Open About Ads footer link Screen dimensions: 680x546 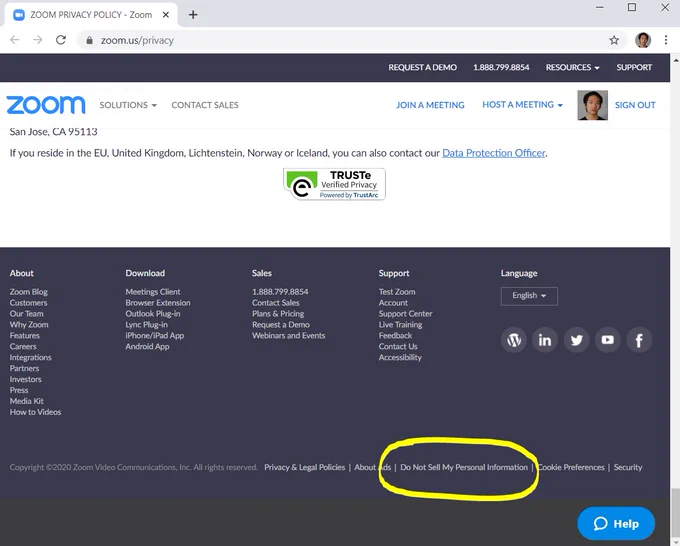(373, 468)
